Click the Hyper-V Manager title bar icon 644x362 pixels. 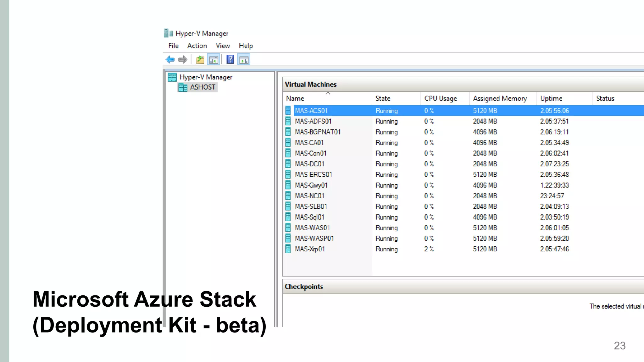(168, 33)
